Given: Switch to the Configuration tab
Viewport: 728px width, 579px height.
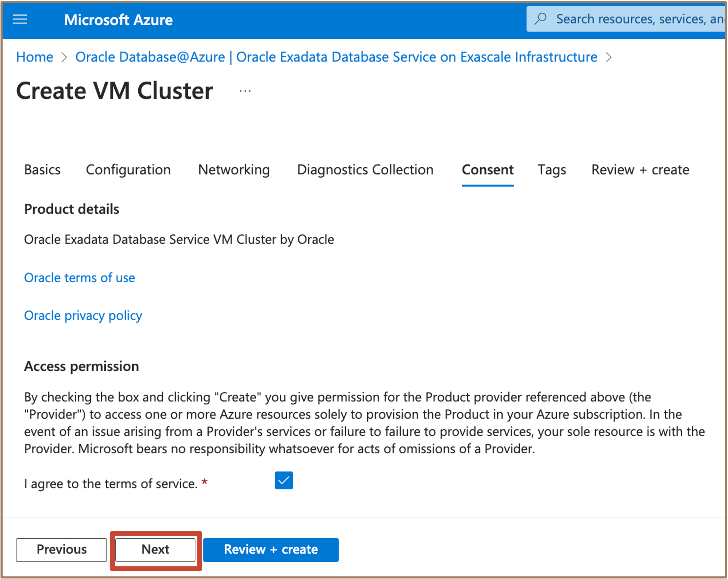Looking at the screenshot, I should [x=128, y=170].
